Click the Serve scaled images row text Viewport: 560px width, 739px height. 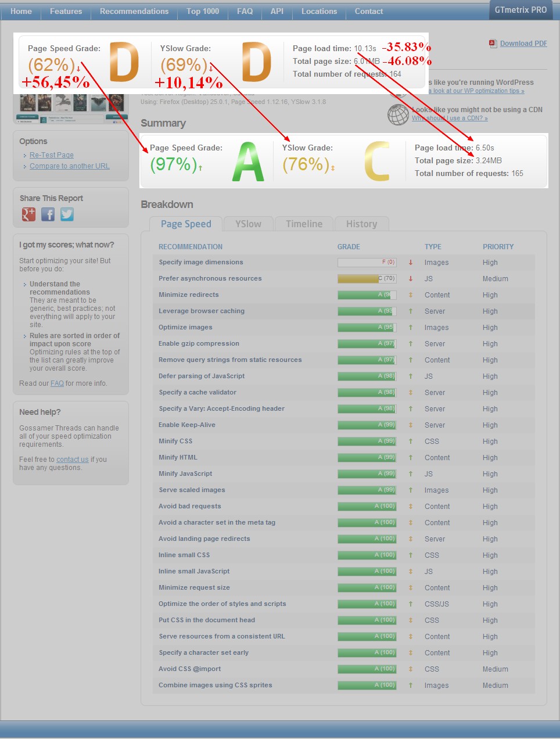[192, 490]
